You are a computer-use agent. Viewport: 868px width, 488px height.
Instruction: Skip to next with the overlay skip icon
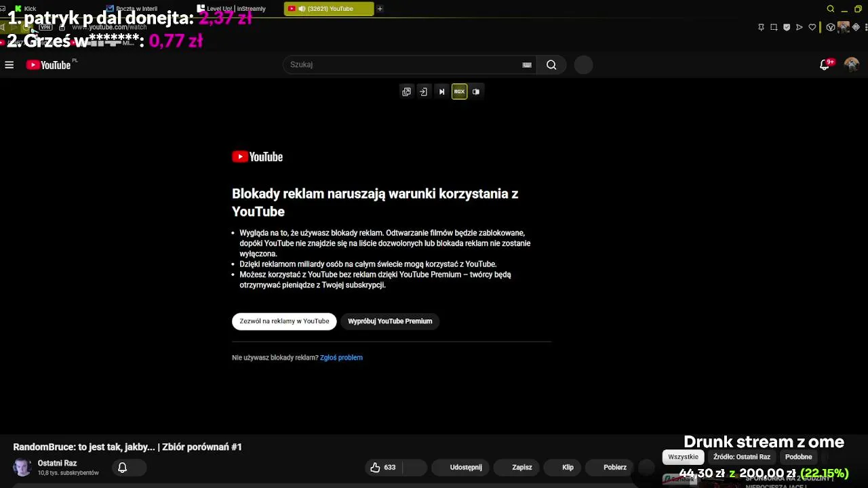point(441,91)
